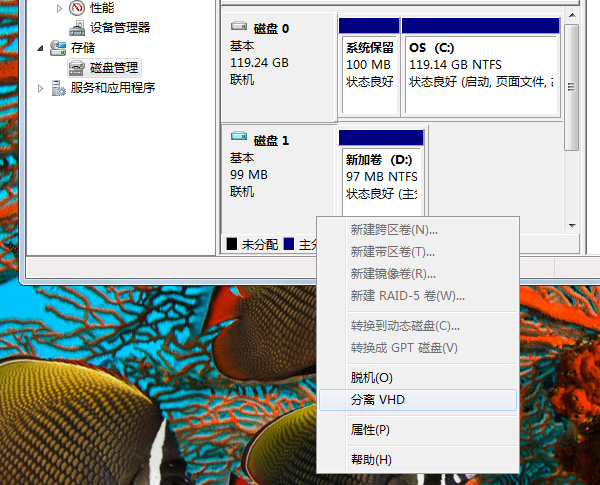Select the OS (C:) partition
This screenshot has height=485, width=600.
pos(481,68)
